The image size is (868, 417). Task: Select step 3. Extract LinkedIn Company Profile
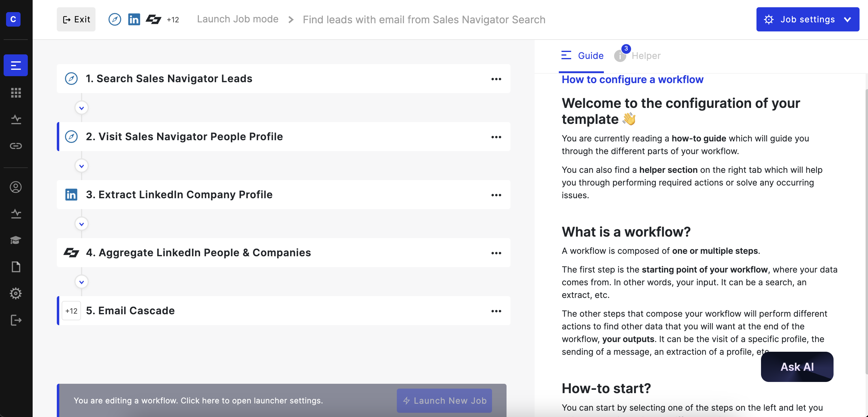click(x=284, y=195)
